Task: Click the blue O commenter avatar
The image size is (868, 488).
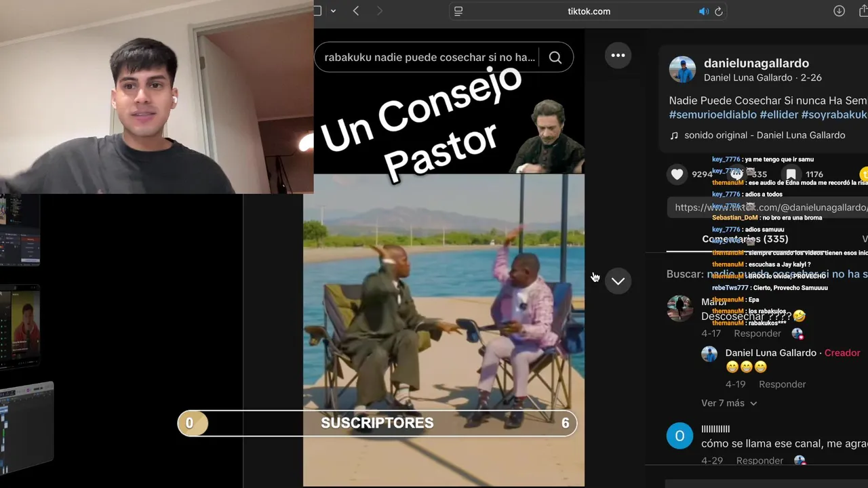Action: coord(679,436)
